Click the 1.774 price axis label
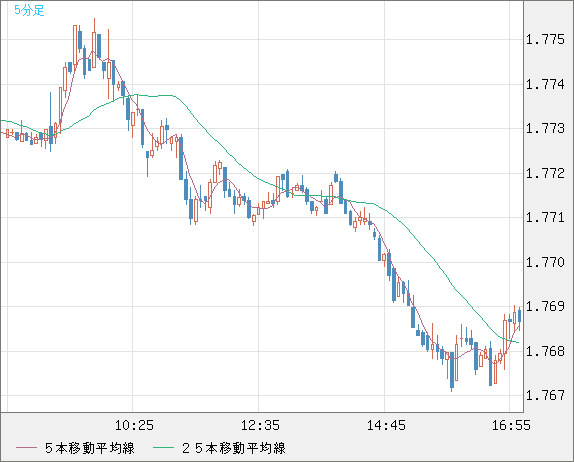 click(x=545, y=85)
